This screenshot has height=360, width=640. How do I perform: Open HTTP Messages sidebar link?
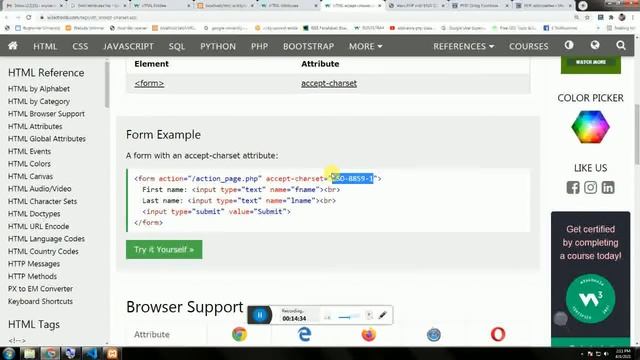(34, 264)
